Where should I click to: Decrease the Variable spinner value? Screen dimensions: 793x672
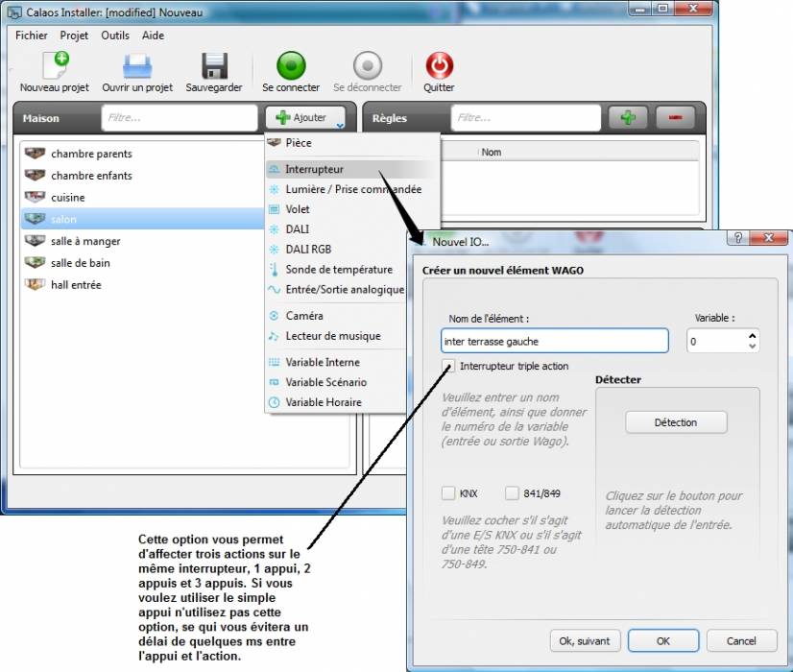752,347
